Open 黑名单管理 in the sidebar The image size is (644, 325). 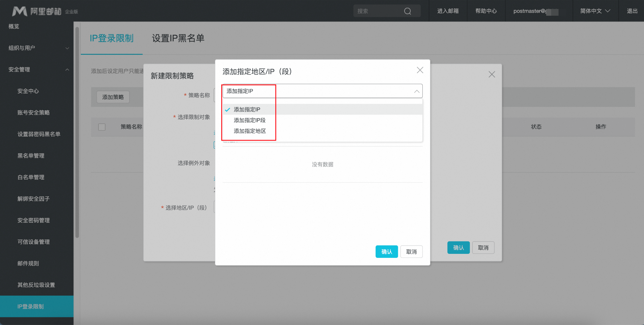[x=37, y=156]
